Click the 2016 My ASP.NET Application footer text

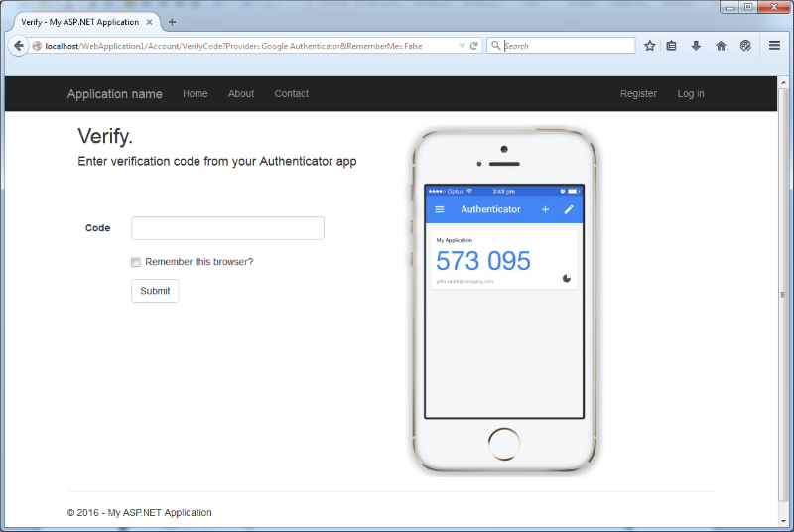click(x=139, y=513)
